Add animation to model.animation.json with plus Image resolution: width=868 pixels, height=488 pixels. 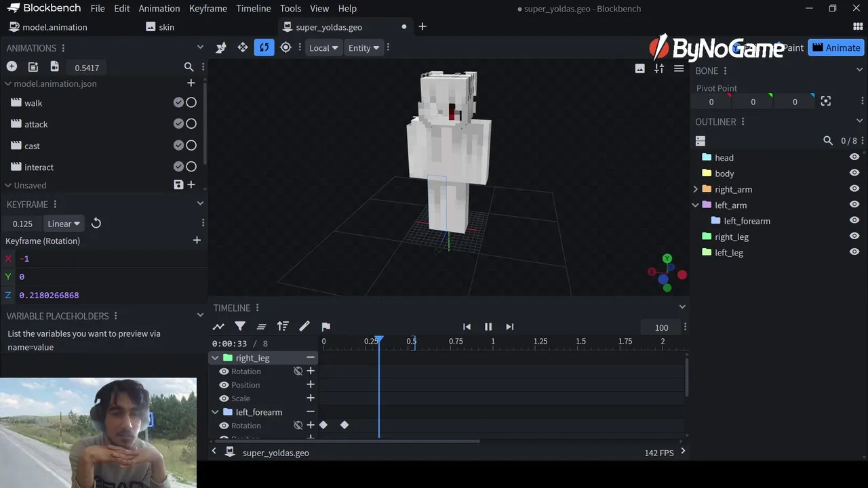click(x=191, y=83)
